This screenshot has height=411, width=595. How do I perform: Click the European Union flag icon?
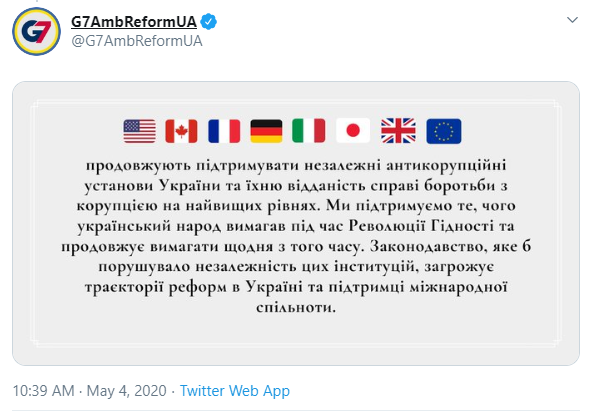[444, 131]
